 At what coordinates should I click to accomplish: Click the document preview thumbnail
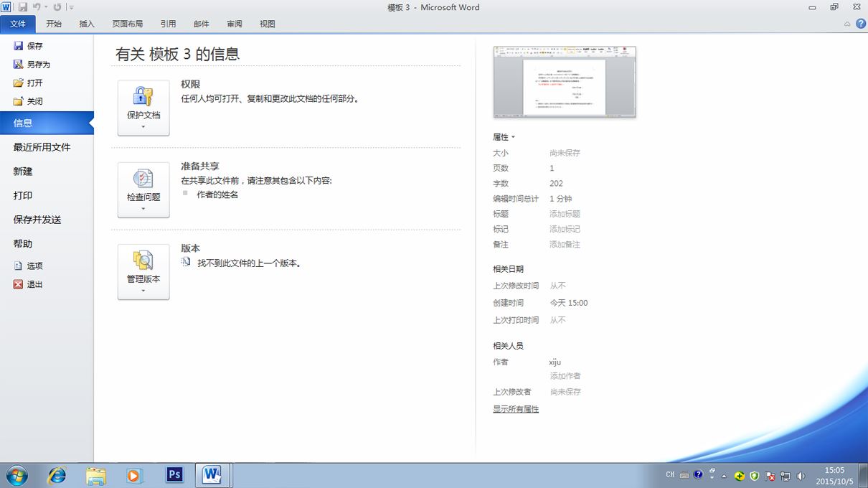tap(565, 82)
